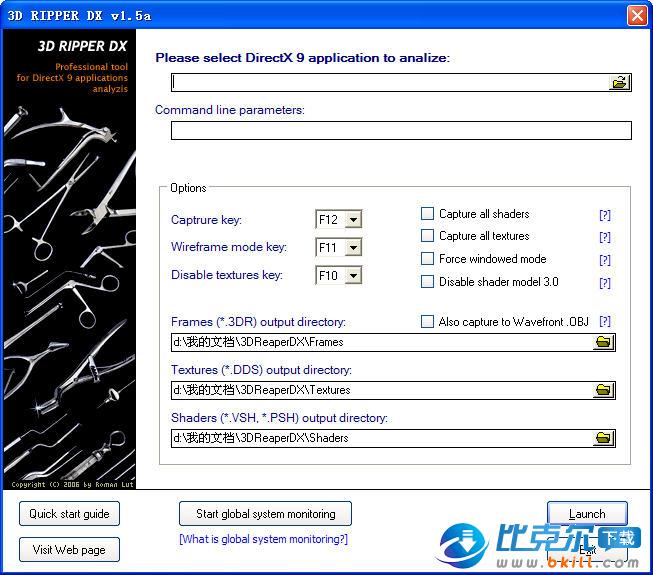Expand the Capture key F12 dropdown
The width and height of the screenshot is (653, 575).
tap(352, 220)
